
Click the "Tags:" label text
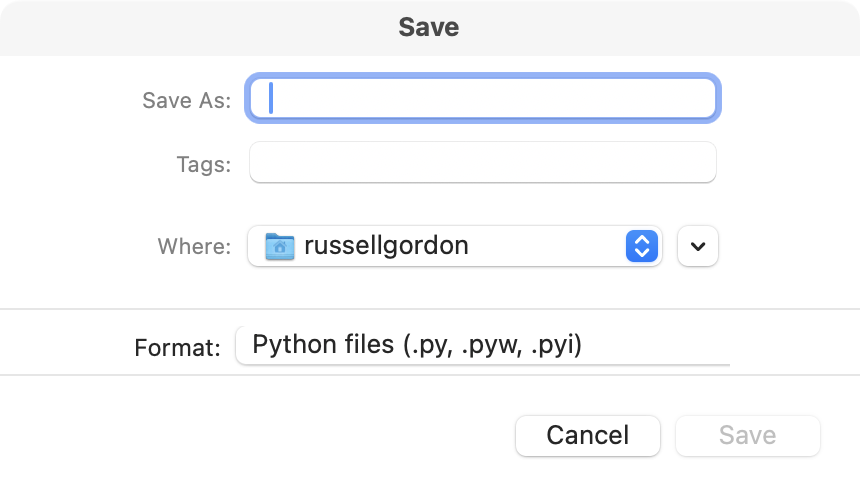(204, 164)
